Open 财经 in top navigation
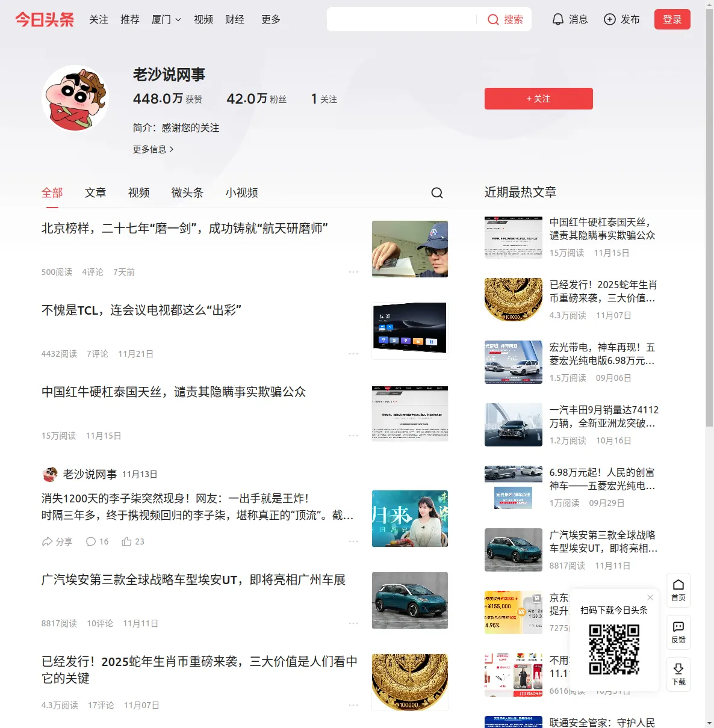This screenshot has height=728, width=714. 235,19
